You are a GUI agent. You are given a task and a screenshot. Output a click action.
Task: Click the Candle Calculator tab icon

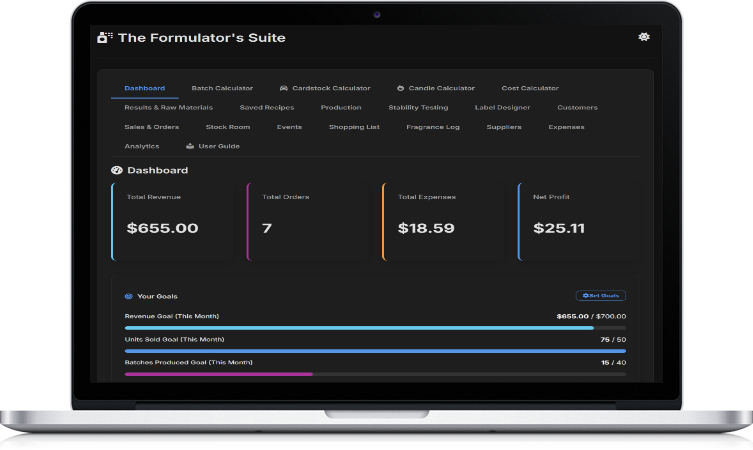pyautogui.click(x=400, y=88)
